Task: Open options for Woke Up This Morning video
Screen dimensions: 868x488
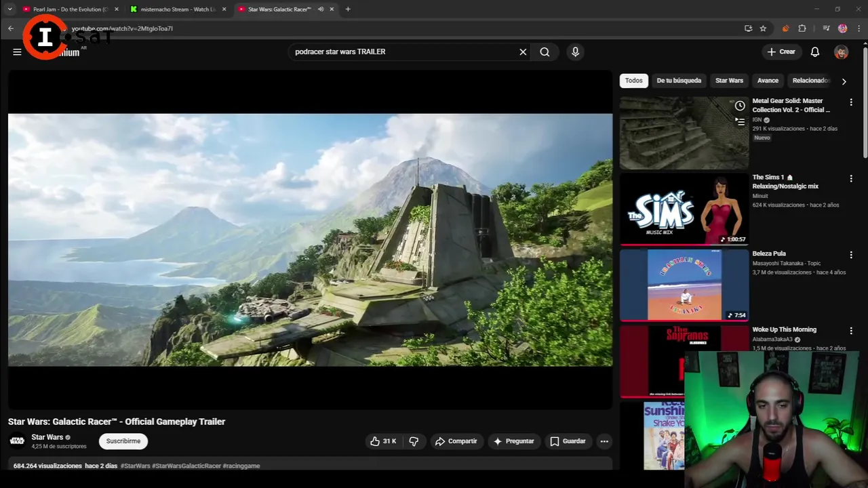Action: [x=851, y=331]
